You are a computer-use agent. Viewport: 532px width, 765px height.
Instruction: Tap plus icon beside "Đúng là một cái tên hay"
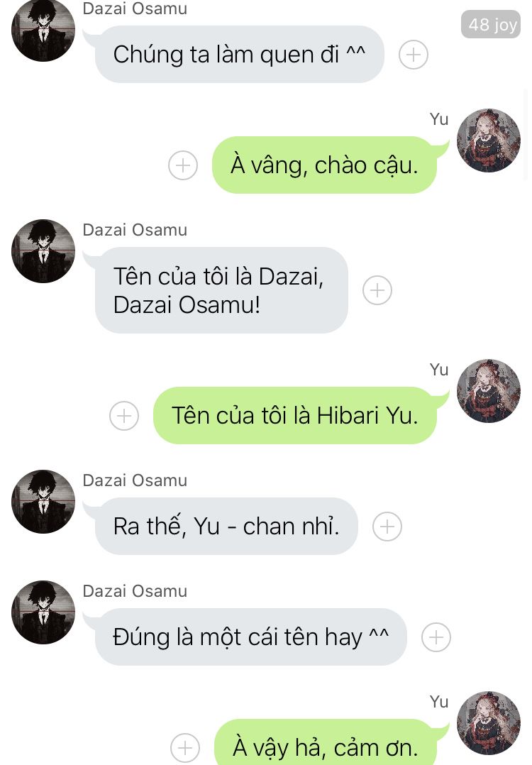436,637
